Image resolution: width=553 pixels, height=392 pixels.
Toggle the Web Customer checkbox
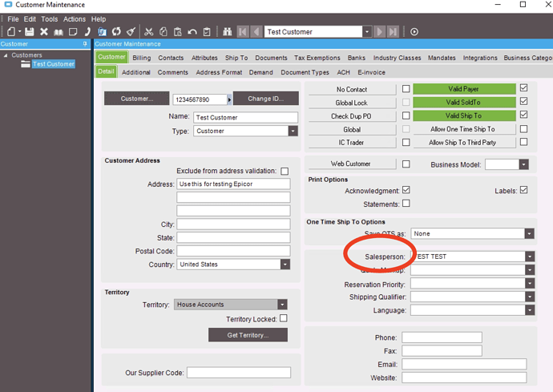406,164
